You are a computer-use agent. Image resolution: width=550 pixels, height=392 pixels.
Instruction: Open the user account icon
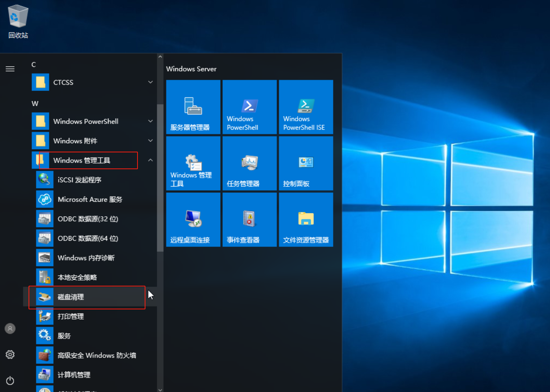click(x=10, y=328)
